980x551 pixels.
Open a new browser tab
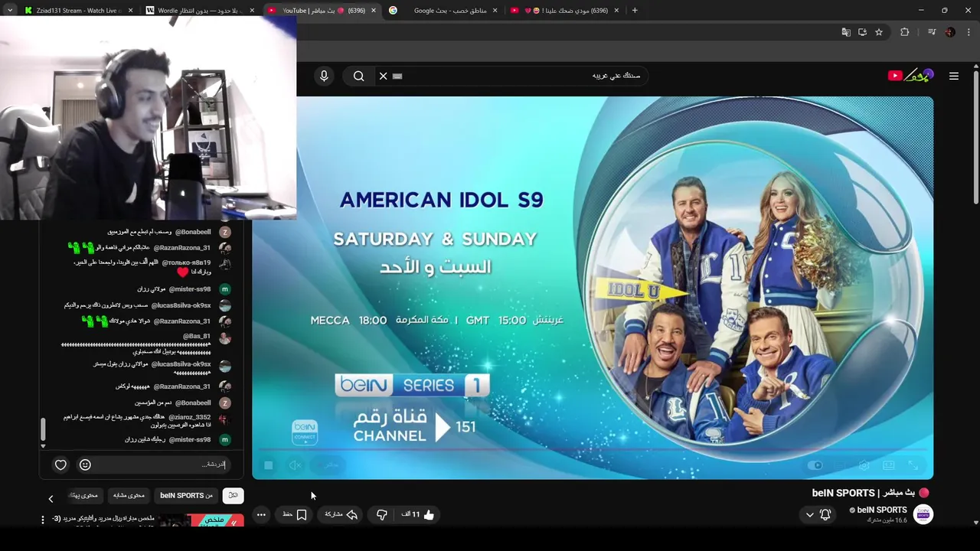(635, 11)
